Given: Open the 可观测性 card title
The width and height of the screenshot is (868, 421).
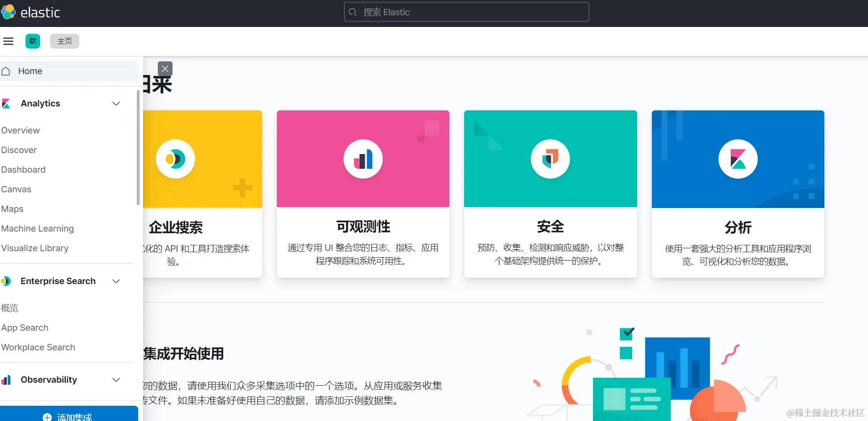Looking at the screenshot, I should [363, 226].
